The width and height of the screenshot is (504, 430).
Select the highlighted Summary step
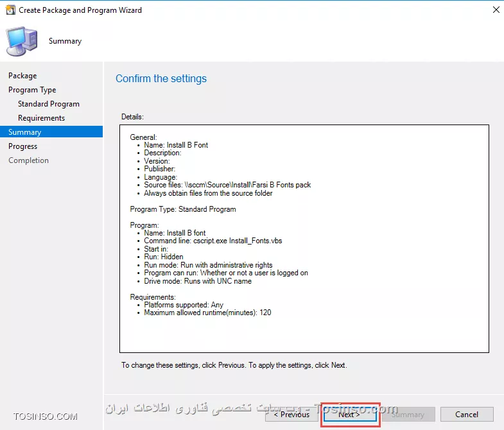pyautogui.click(x=51, y=132)
